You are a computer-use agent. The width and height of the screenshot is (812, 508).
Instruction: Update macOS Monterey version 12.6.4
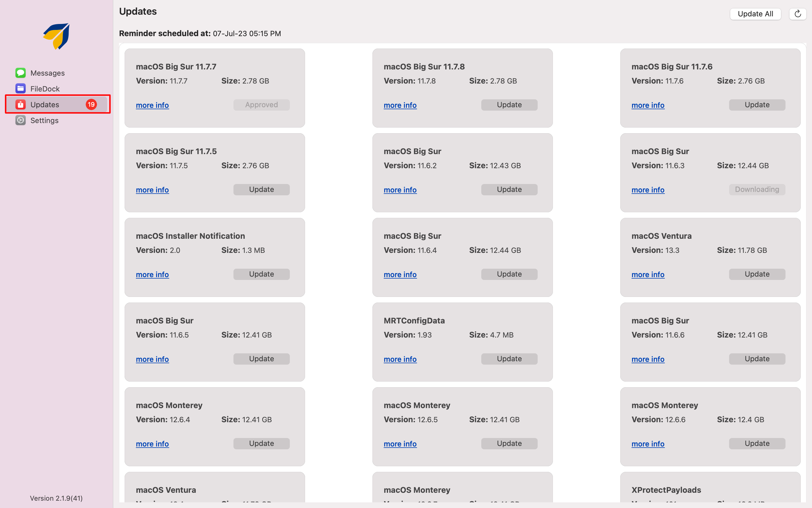pos(261,443)
